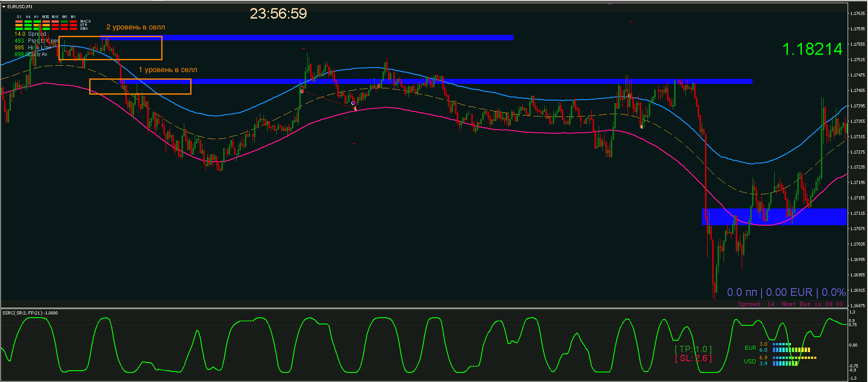
Task: Click the green [TP: 1.0] label
Action: click(693, 349)
